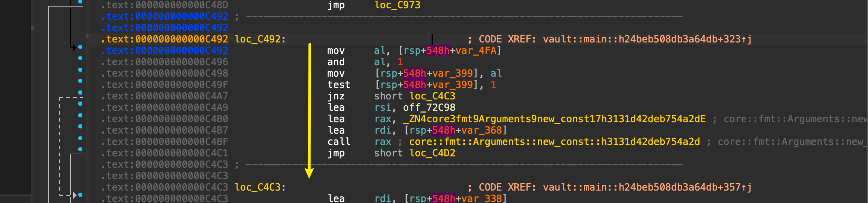Click the breakpoint dot beside address C492
Image resolution: width=868 pixels, height=203 pixels.
[80, 47]
